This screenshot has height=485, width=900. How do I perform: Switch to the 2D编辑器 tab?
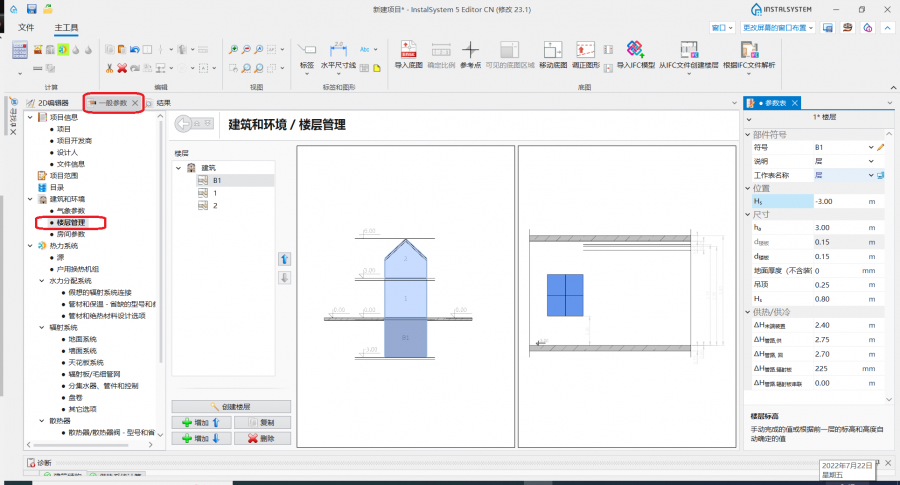[x=50, y=102]
